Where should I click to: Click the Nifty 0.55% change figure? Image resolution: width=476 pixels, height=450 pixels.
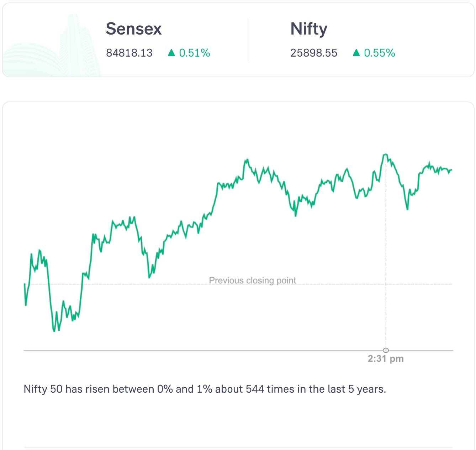pos(379,53)
